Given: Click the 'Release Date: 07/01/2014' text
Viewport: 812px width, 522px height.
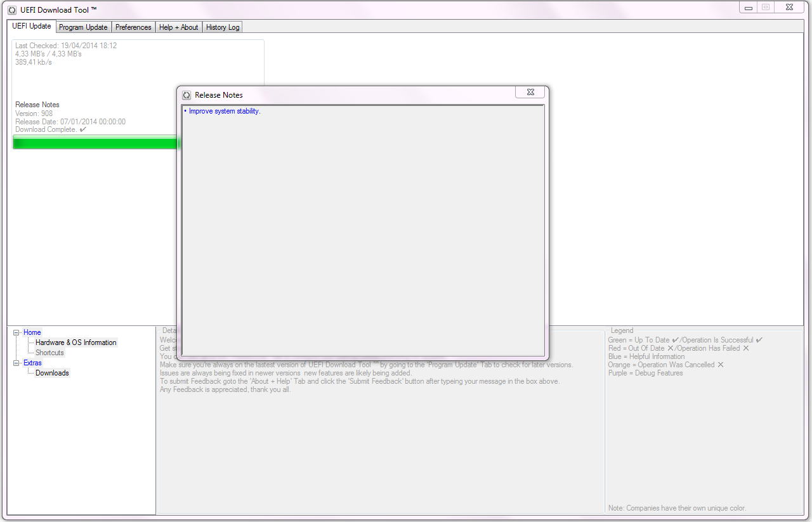Looking at the screenshot, I should pos(70,122).
